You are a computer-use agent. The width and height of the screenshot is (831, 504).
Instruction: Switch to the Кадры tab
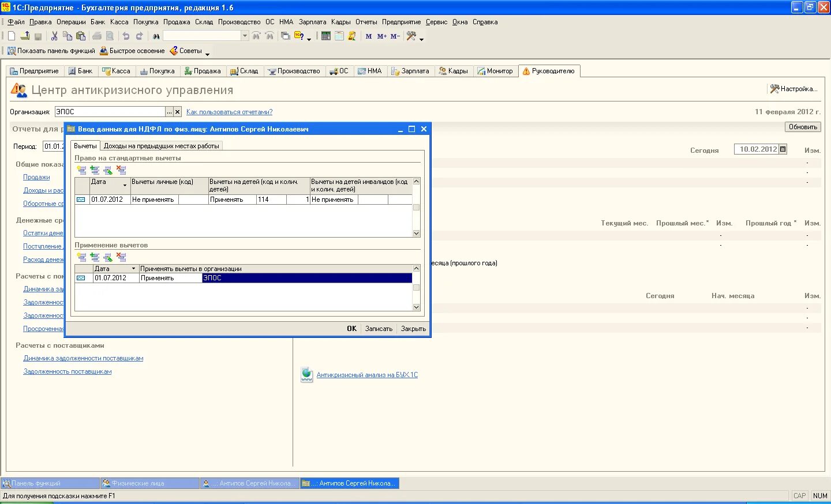pyautogui.click(x=454, y=71)
